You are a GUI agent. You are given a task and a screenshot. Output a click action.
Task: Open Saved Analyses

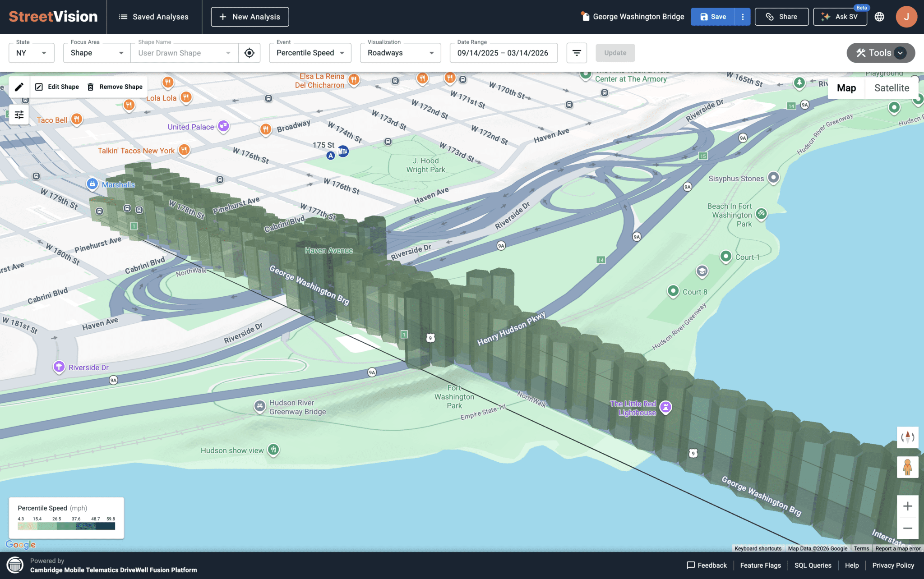[x=154, y=17]
